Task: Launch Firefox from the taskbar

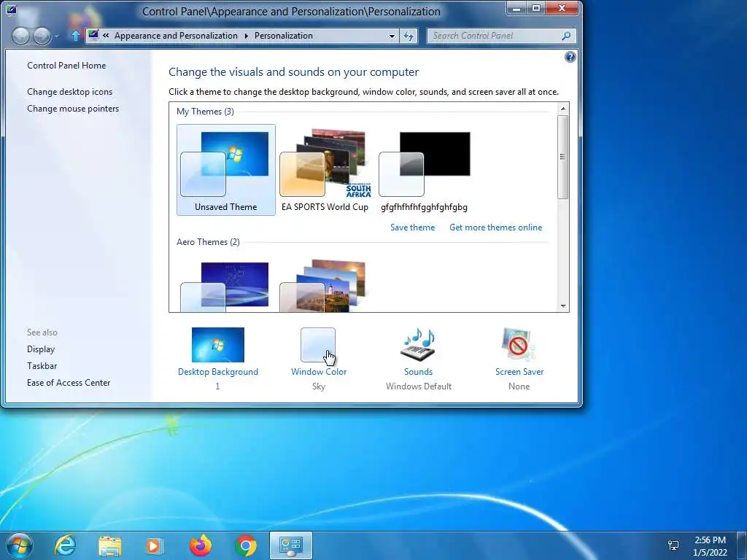Action: point(200,545)
